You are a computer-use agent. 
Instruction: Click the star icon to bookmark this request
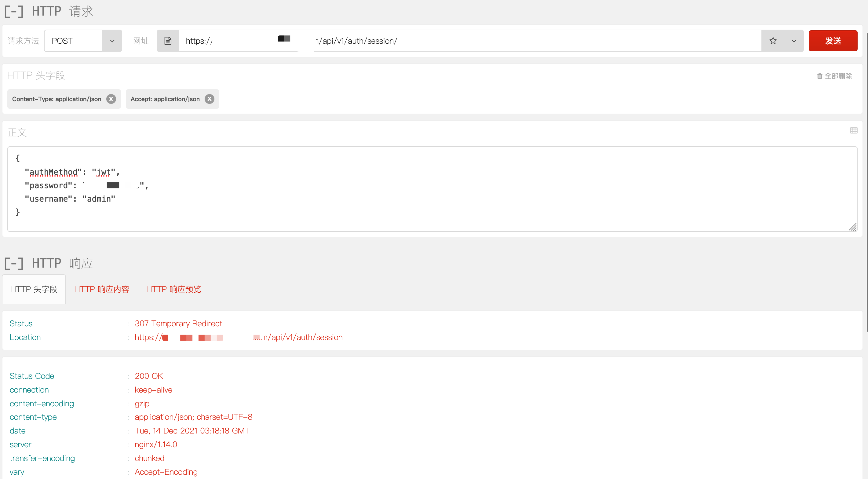[773, 40]
